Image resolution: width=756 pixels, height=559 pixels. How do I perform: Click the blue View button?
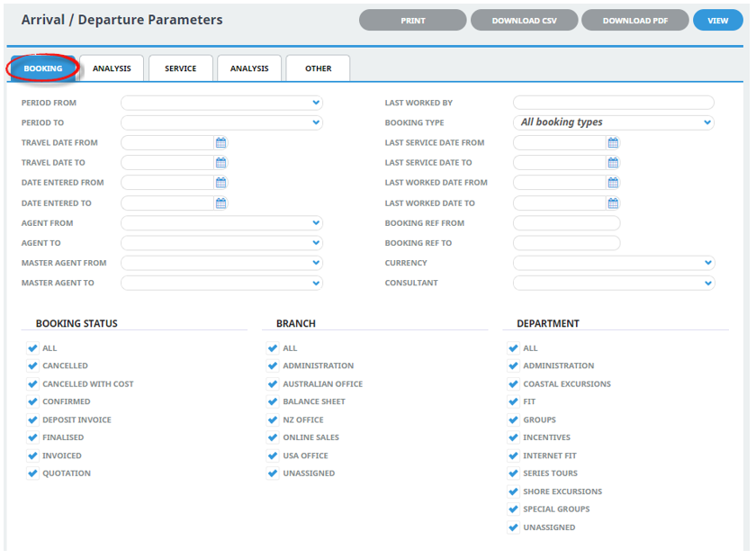pyautogui.click(x=718, y=21)
